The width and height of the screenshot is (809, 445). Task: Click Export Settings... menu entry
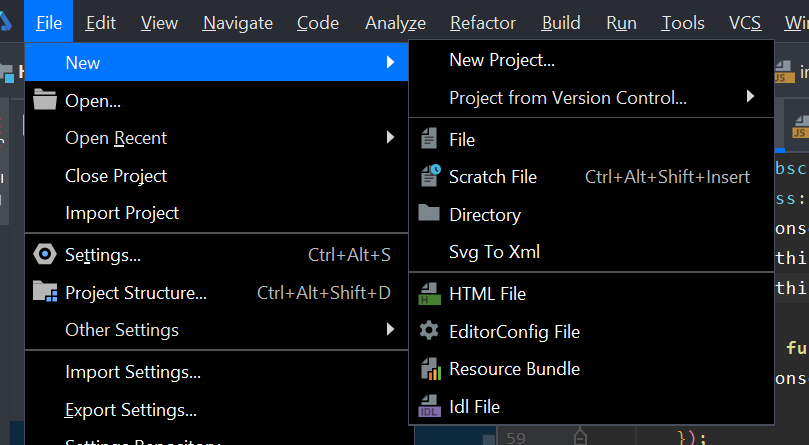pyautogui.click(x=131, y=410)
